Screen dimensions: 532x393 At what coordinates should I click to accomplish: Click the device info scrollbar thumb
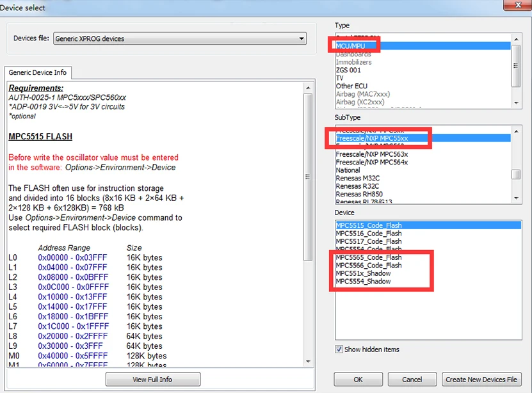pyautogui.click(x=308, y=177)
